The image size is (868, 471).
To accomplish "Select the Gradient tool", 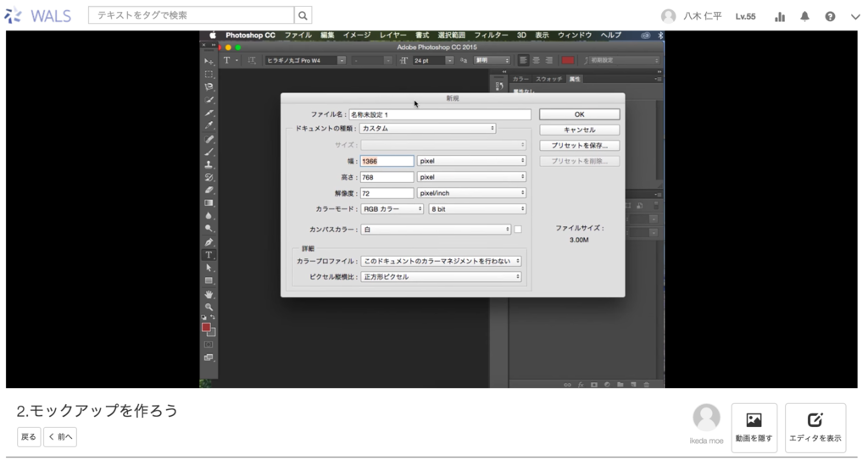I will [x=209, y=203].
